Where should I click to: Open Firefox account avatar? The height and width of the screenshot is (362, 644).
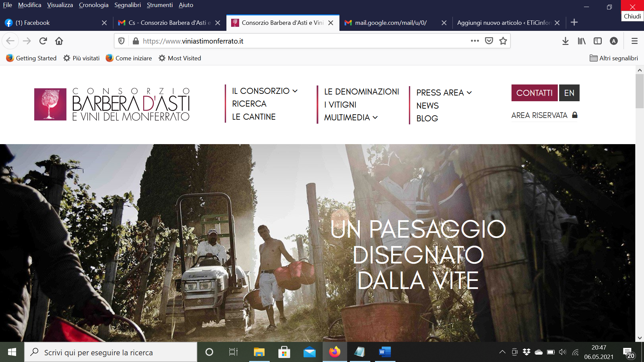coord(613,41)
